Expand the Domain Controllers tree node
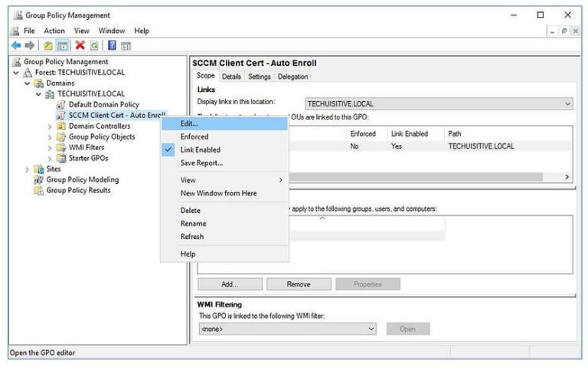Viewport: 588px width, 367px height. pyautogui.click(x=50, y=126)
